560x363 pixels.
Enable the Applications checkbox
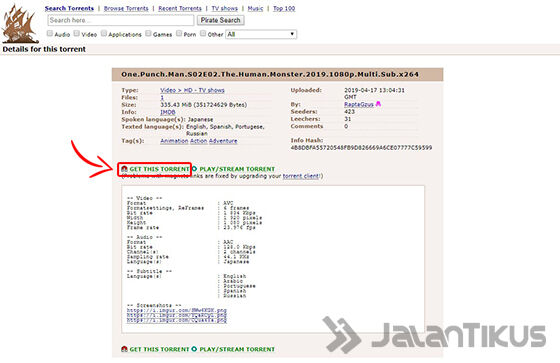tap(104, 34)
